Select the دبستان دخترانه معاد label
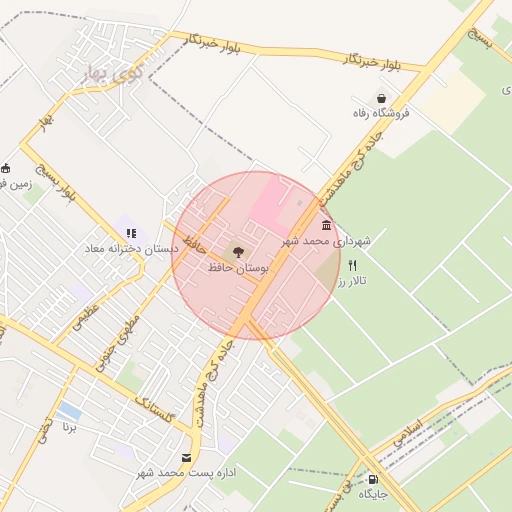The image size is (512, 512). pos(132,249)
